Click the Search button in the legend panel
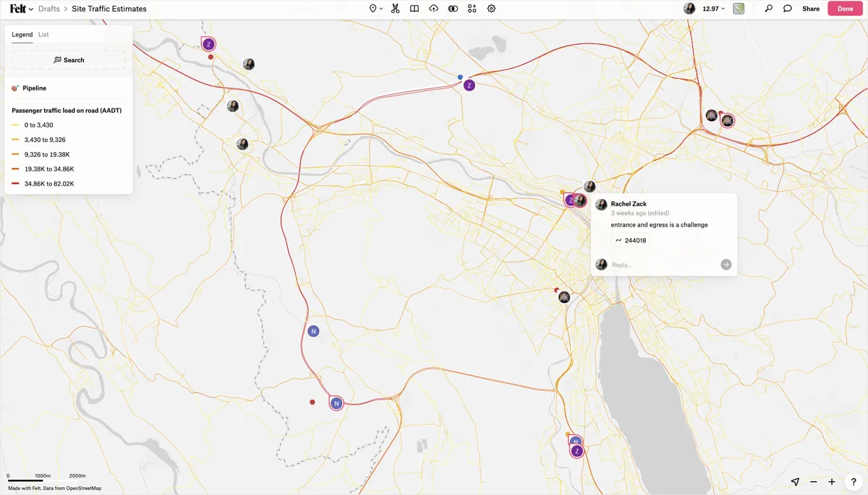 click(69, 60)
